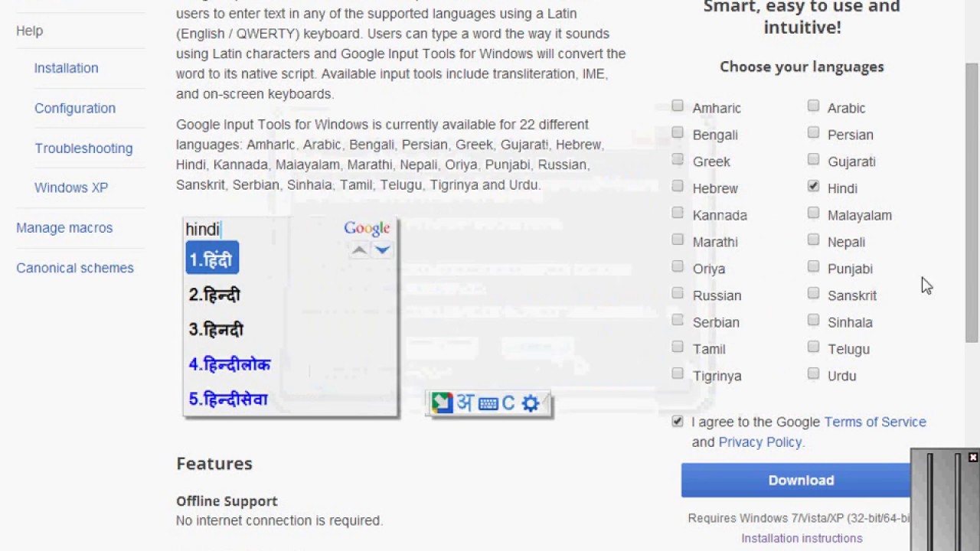Click the next suggestions down arrow
This screenshot has width=980, height=551.
click(382, 249)
